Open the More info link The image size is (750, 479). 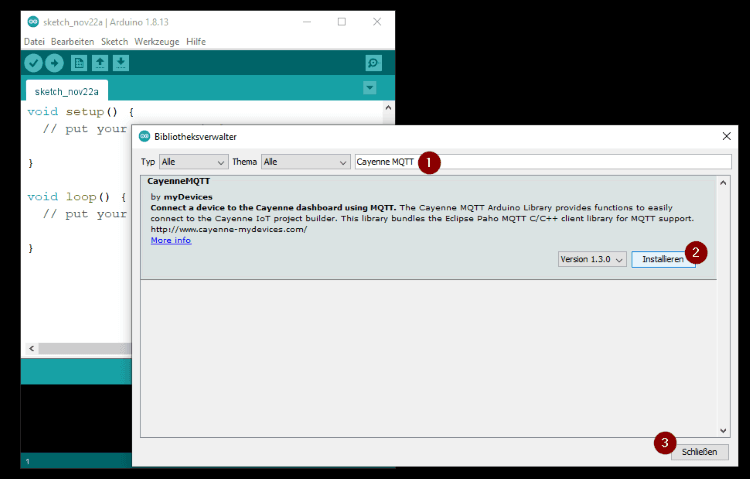[170, 240]
